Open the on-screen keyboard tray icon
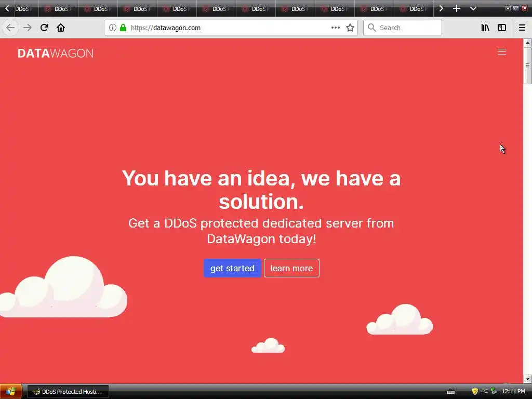Screen dimensions: 532x399 point(451,392)
